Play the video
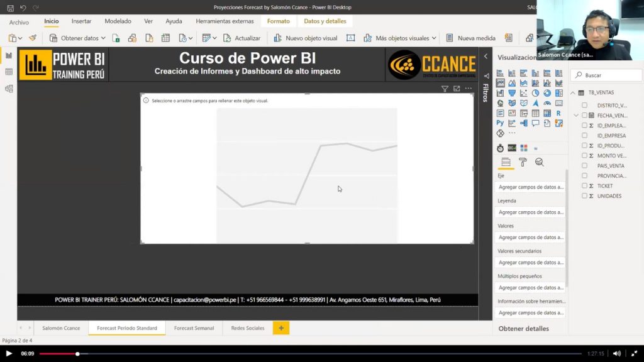This screenshot has width=644, height=362. (9, 354)
